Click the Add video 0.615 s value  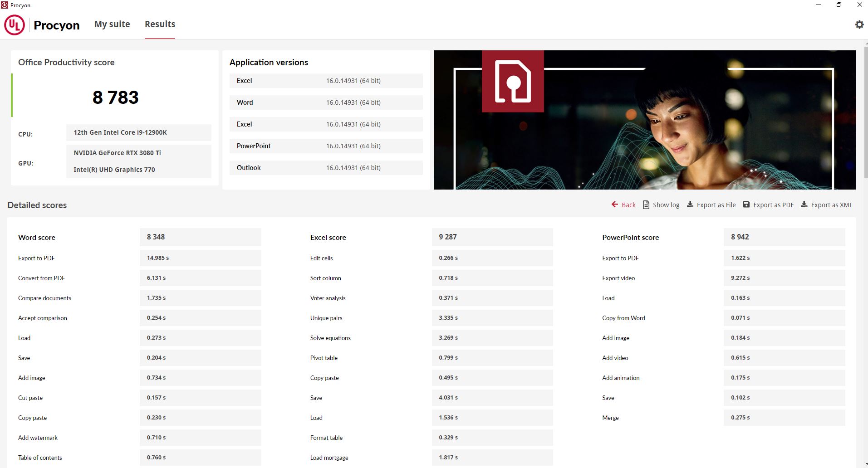point(785,358)
